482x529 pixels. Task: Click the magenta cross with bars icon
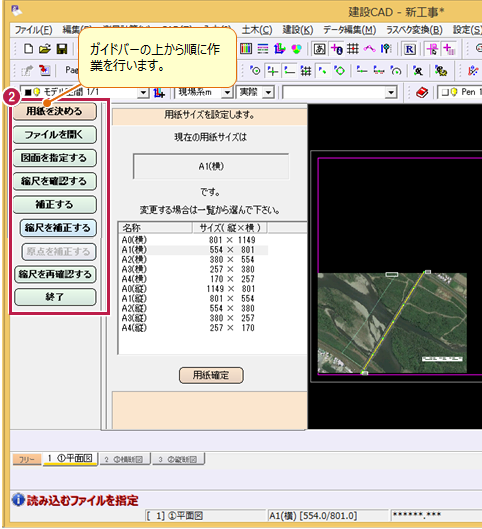(449, 49)
